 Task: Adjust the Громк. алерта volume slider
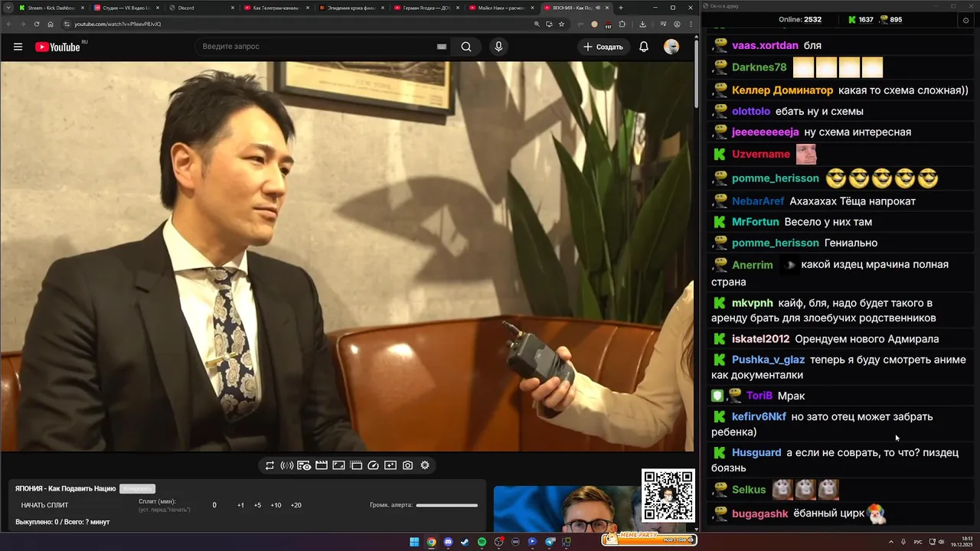pos(446,505)
